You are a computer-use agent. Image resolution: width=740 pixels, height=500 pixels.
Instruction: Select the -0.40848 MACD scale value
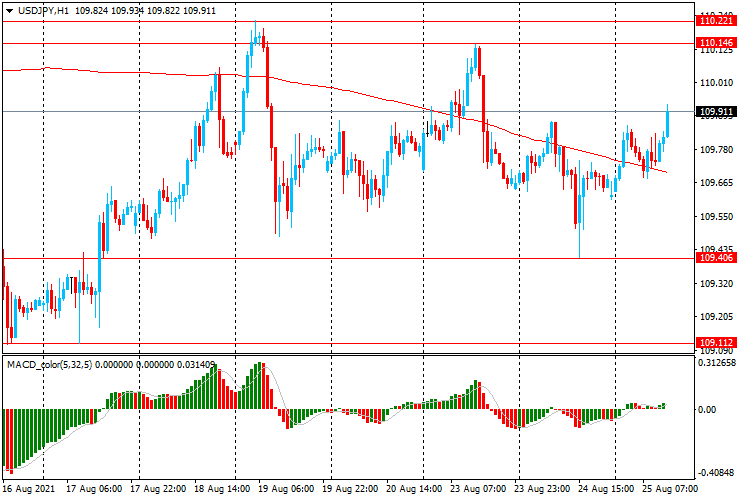point(716,473)
